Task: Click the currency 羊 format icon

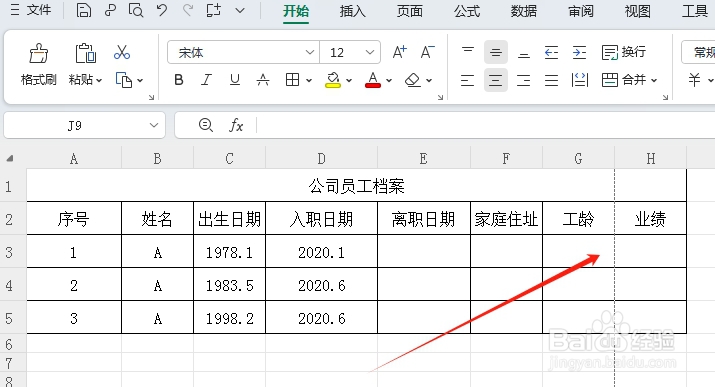Action: click(x=694, y=80)
